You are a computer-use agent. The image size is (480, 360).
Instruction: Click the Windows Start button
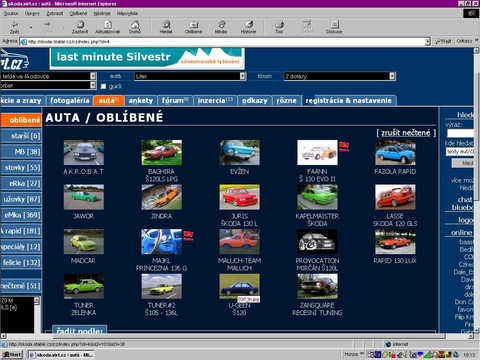coord(12,355)
